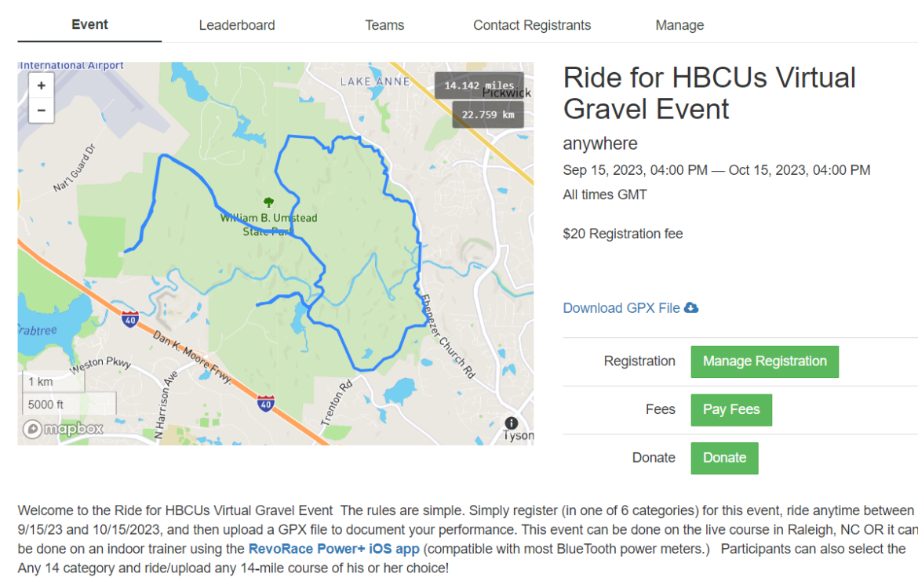Open the RevoRace Power+ iOS app link
Viewport: 918px width, 588px height.
pyautogui.click(x=333, y=549)
